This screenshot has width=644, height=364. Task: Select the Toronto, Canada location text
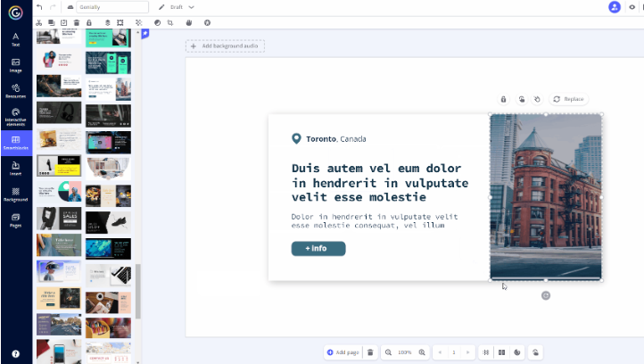[x=336, y=139]
